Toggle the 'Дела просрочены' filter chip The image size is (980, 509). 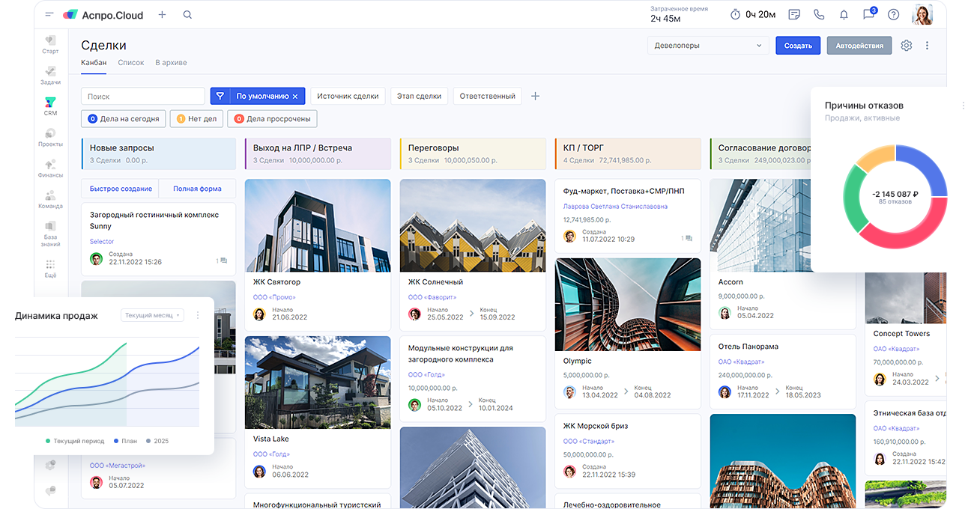[x=272, y=118]
